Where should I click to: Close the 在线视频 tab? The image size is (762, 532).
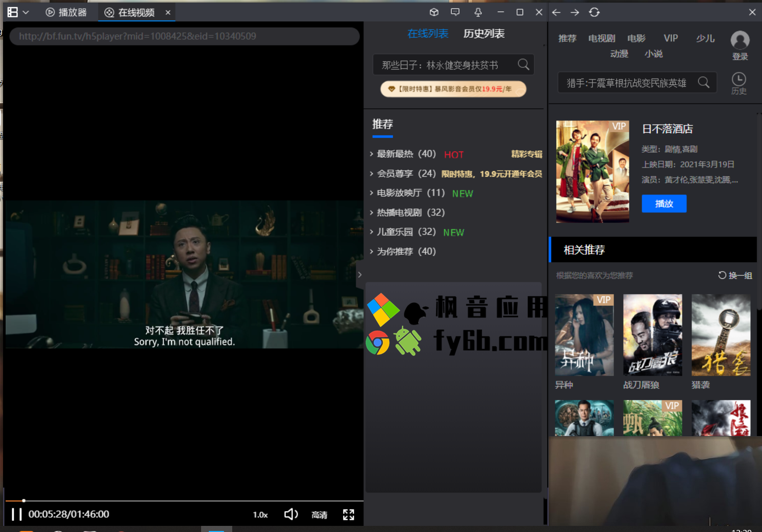pyautogui.click(x=168, y=12)
